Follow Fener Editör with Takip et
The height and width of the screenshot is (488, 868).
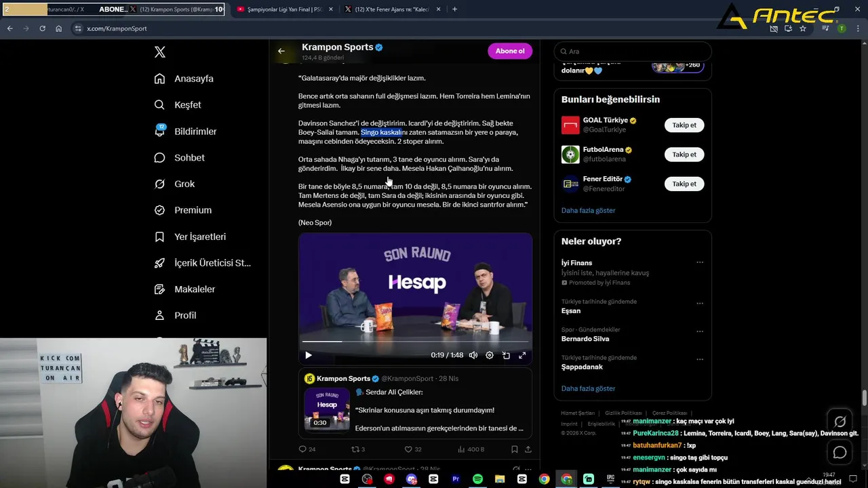[684, 184]
